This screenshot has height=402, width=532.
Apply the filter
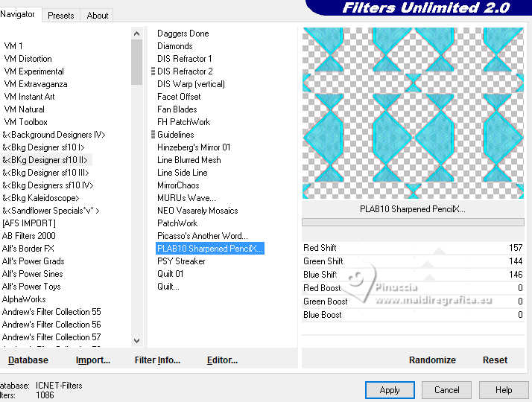pos(390,390)
